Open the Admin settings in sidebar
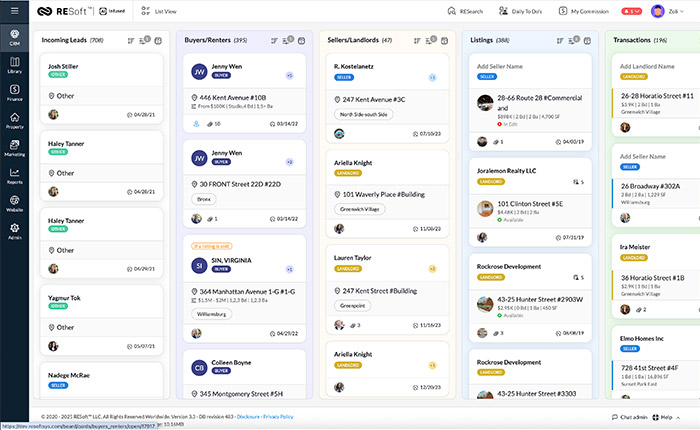Image resolution: width=700 pixels, height=430 pixels. pos(14,231)
